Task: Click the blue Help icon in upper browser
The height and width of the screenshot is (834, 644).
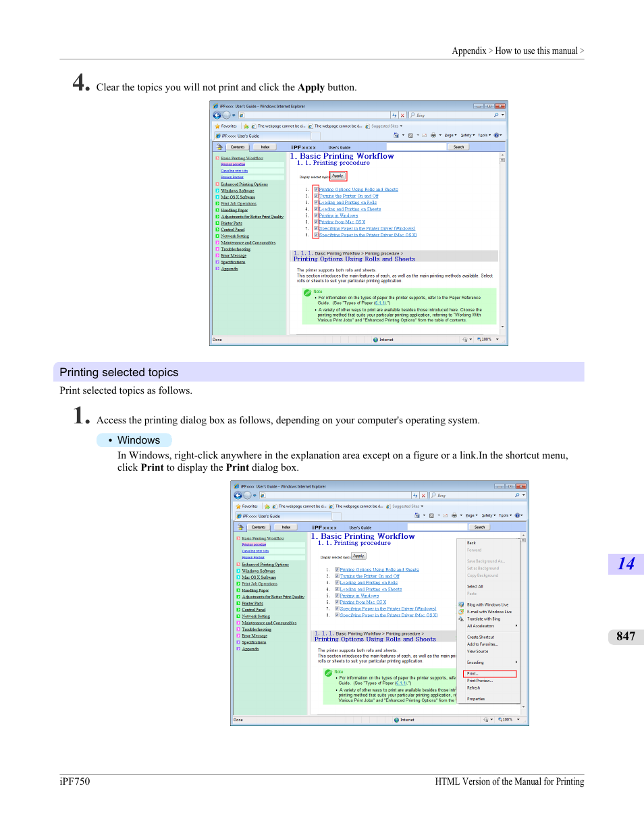Action: click(x=497, y=135)
